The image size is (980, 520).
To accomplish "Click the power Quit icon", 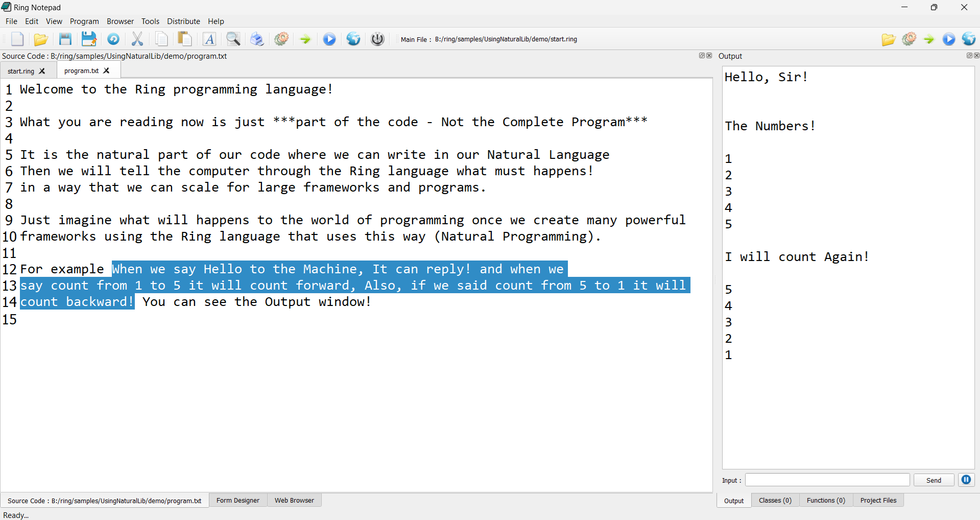I will (x=377, y=39).
